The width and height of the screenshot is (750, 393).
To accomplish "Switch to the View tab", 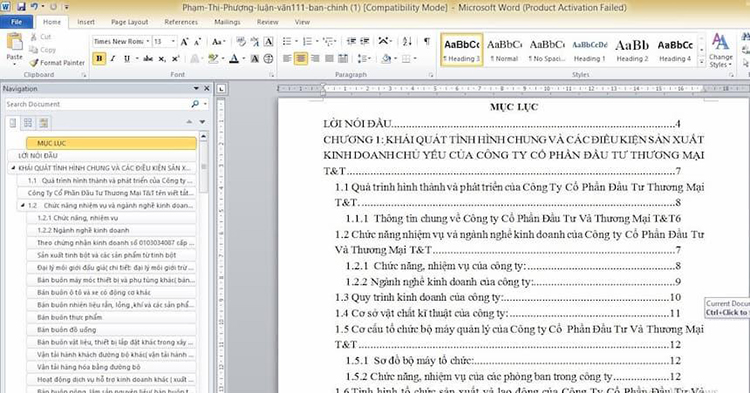I will 302,22.
